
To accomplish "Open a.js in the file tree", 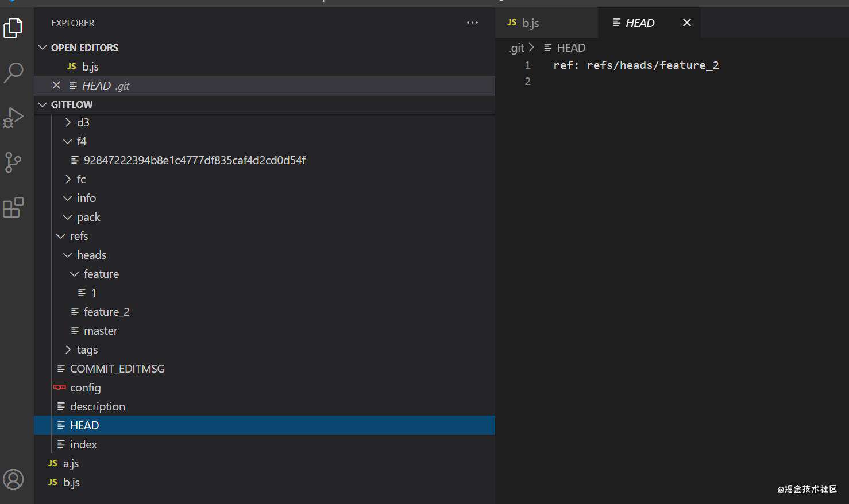I will [x=264, y=463].
